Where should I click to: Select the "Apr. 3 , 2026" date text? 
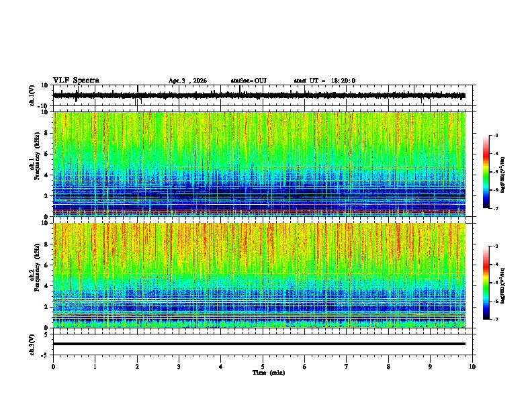click(x=187, y=81)
